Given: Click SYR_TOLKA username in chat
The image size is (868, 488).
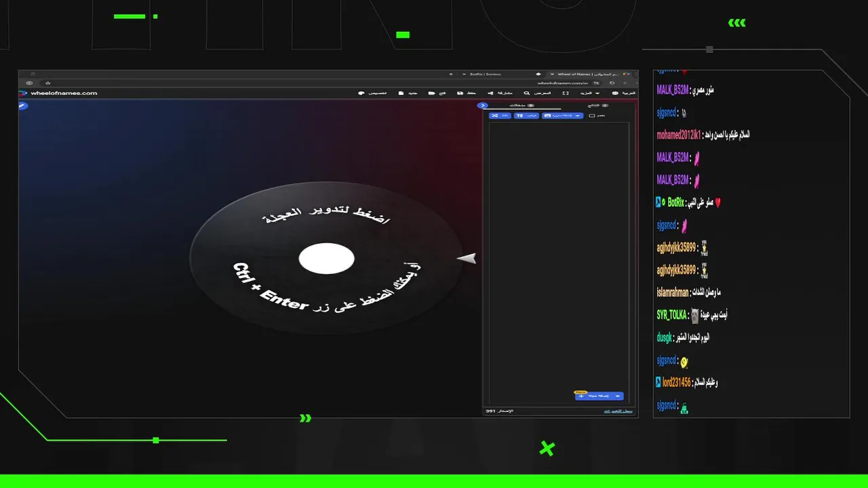Looking at the screenshot, I should 672,315.
